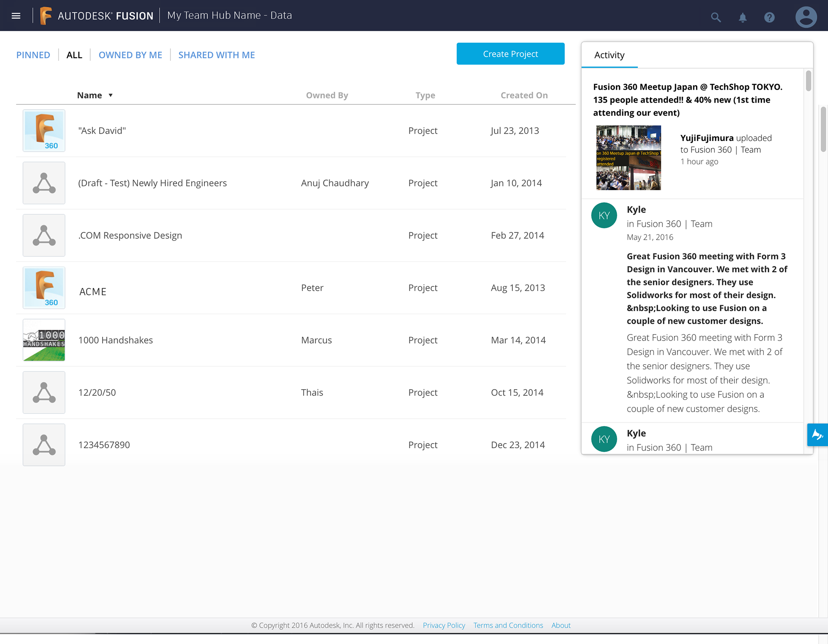Open the Tokyo meetup photo thumbnail
The height and width of the screenshot is (644, 828).
pos(628,158)
